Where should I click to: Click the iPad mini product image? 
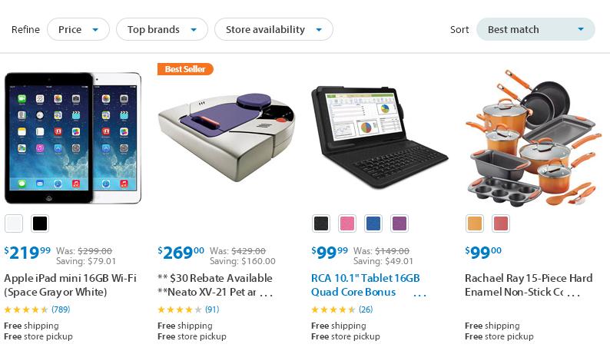point(73,138)
